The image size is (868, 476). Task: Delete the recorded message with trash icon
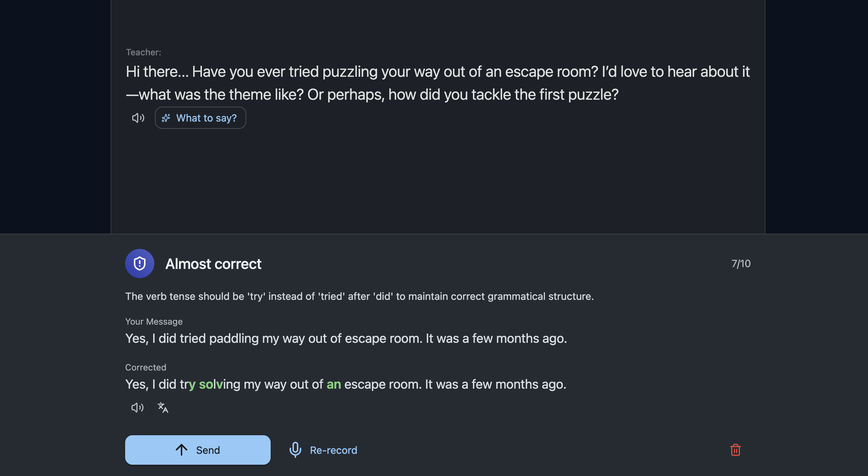[x=735, y=450]
